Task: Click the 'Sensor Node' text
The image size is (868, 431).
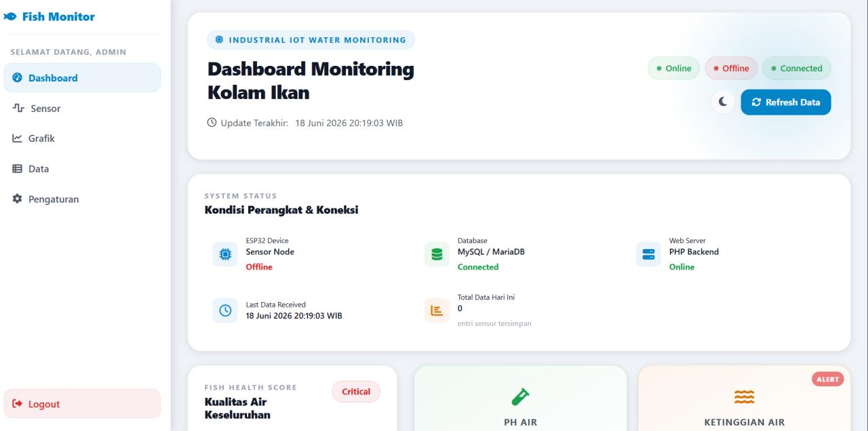Action: (270, 252)
